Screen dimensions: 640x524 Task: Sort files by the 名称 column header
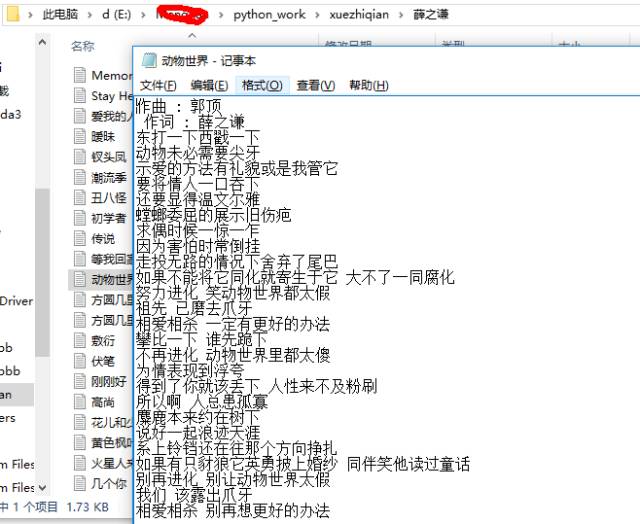coord(83,46)
